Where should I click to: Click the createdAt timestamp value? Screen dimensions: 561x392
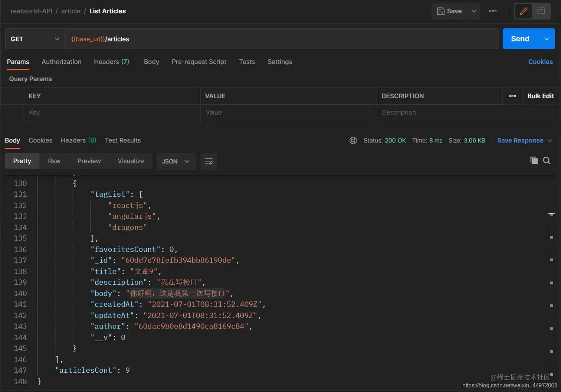pos(205,304)
